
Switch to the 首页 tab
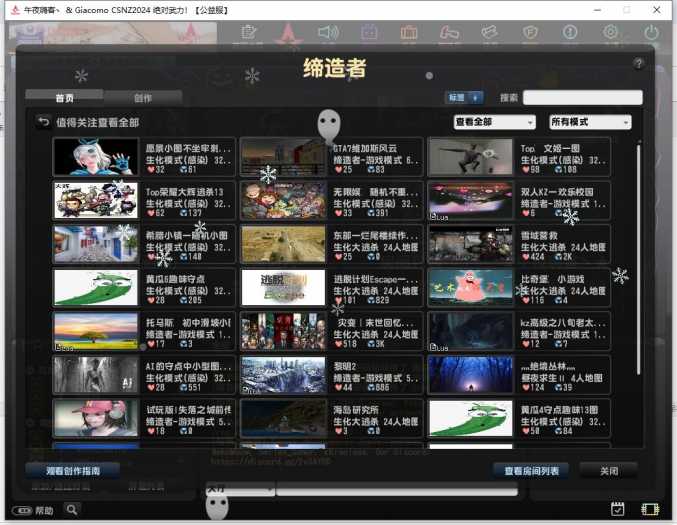[64, 98]
